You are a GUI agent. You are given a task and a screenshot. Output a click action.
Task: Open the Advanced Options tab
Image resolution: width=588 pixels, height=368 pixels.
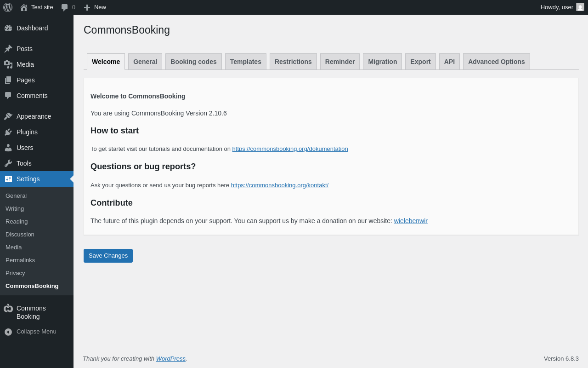tap(497, 62)
